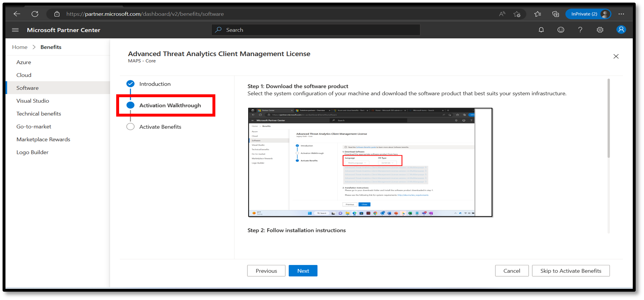Click the Microsoft Partner Center title
Screen dimensions: 644x300
pyautogui.click(x=64, y=30)
